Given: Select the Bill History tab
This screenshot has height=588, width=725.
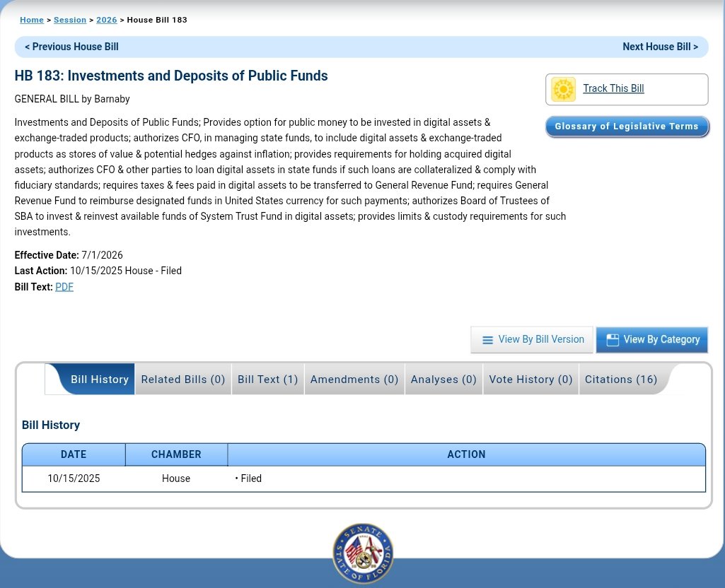Looking at the screenshot, I should pos(100,380).
